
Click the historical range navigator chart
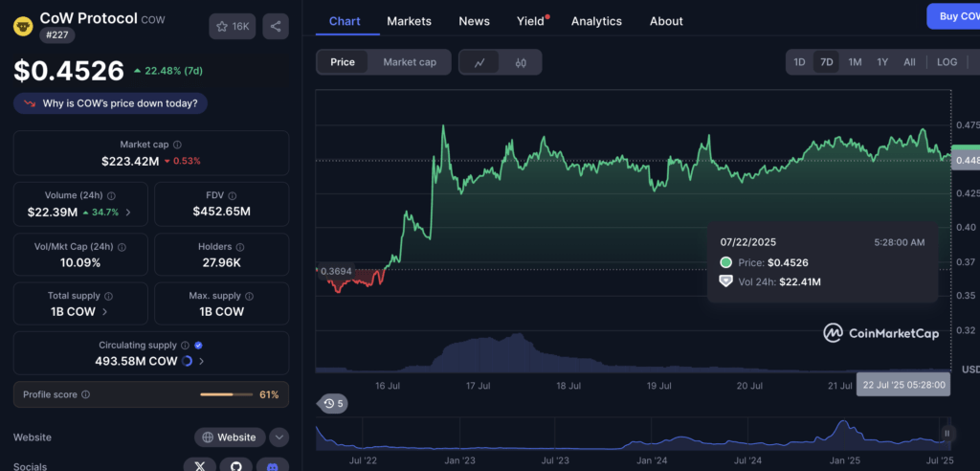point(635,434)
